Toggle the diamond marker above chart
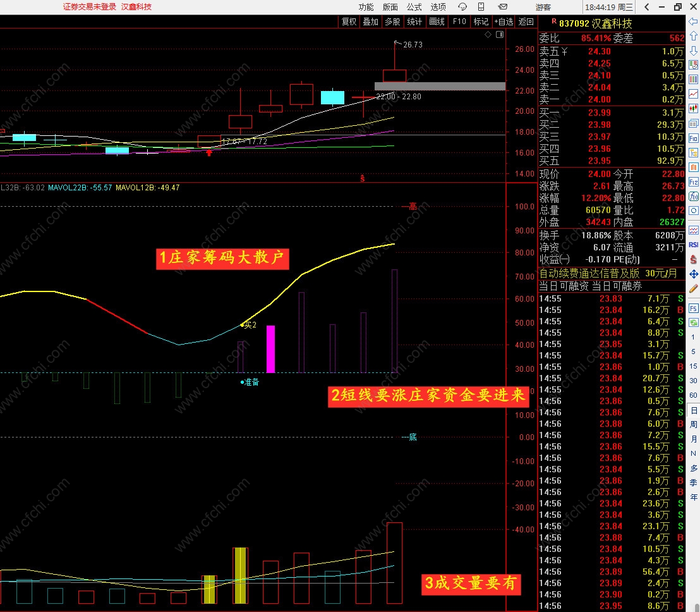The width and height of the screenshot is (700, 612). (x=488, y=34)
